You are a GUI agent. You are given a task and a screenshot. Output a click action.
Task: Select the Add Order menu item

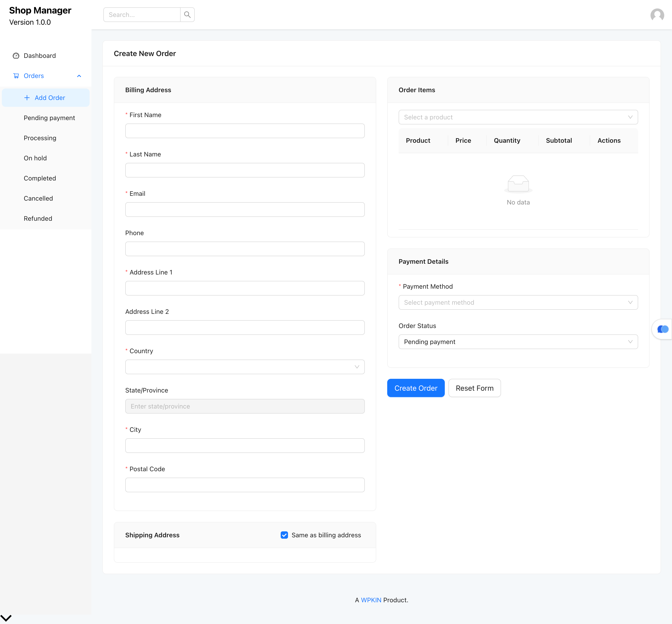pyautogui.click(x=46, y=98)
